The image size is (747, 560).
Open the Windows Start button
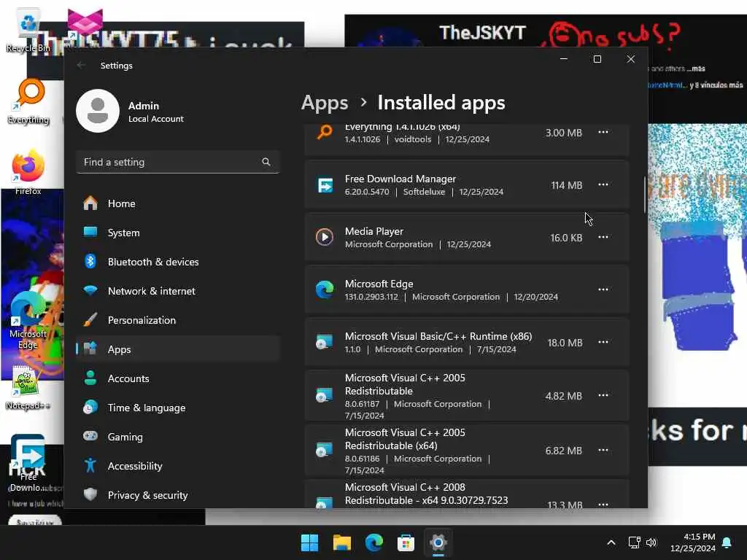tap(309, 542)
